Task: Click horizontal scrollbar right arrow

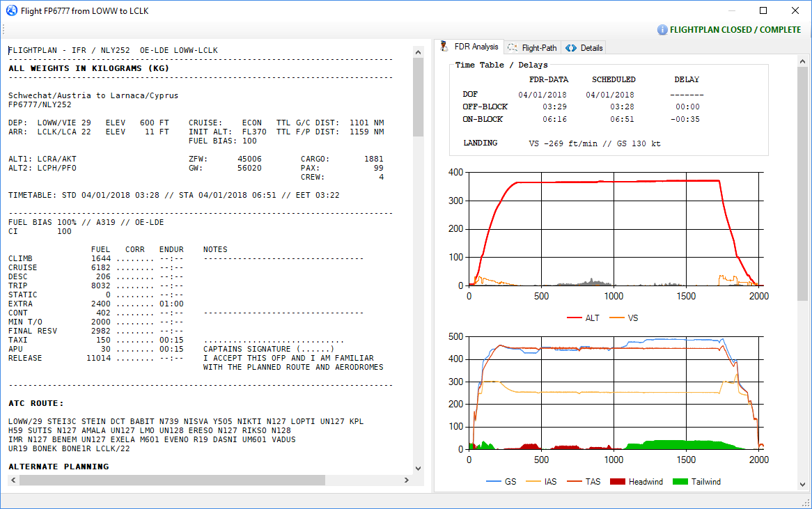Action: [407, 480]
